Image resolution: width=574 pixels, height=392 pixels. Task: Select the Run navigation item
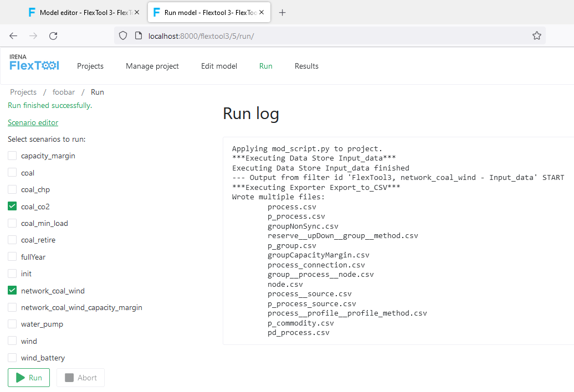click(266, 66)
